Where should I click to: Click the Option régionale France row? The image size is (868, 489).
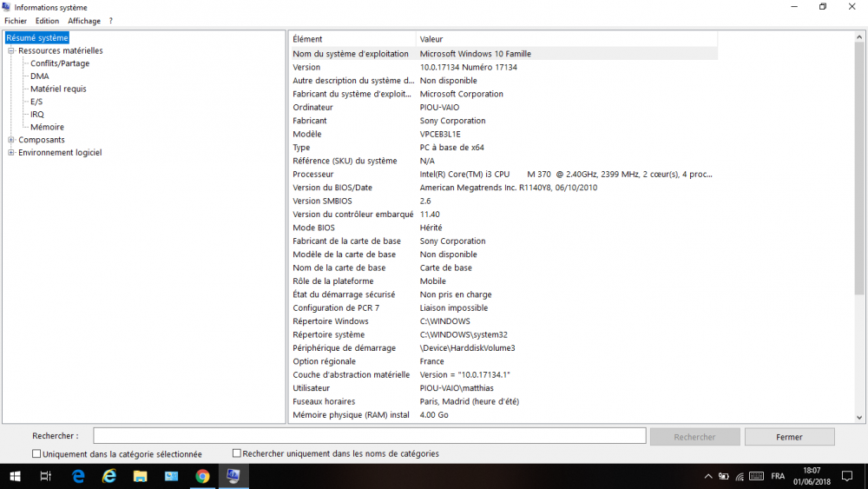(x=503, y=361)
